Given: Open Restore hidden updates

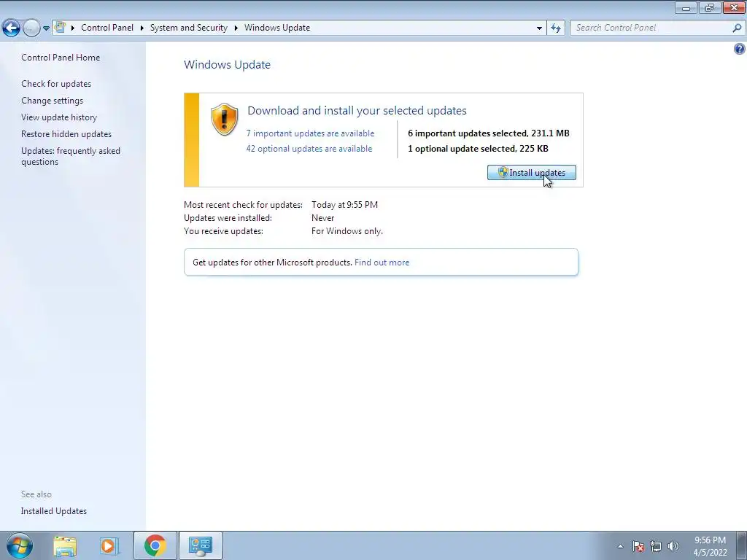Looking at the screenshot, I should click(x=66, y=134).
